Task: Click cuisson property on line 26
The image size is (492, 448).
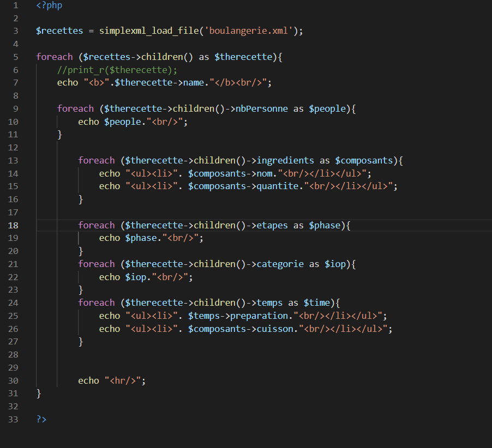Action: (275, 329)
